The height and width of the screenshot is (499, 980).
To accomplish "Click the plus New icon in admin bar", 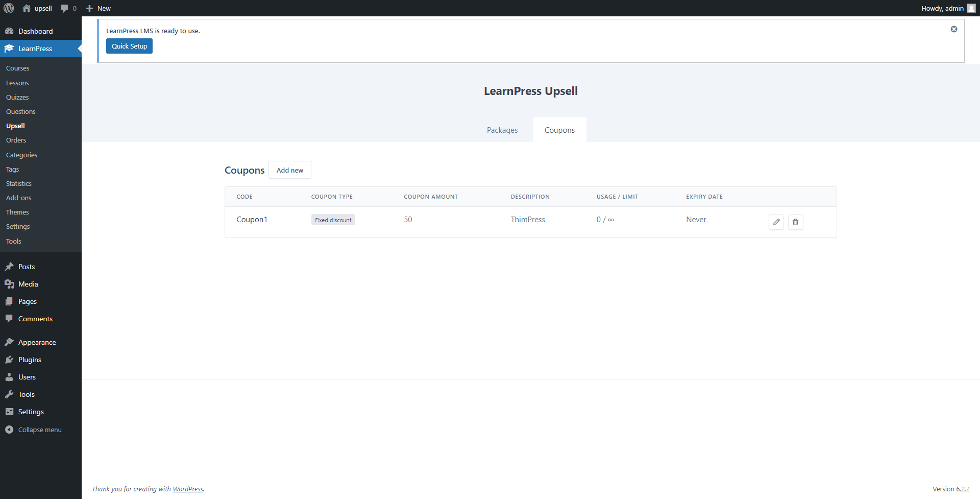I will pos(89,8).
